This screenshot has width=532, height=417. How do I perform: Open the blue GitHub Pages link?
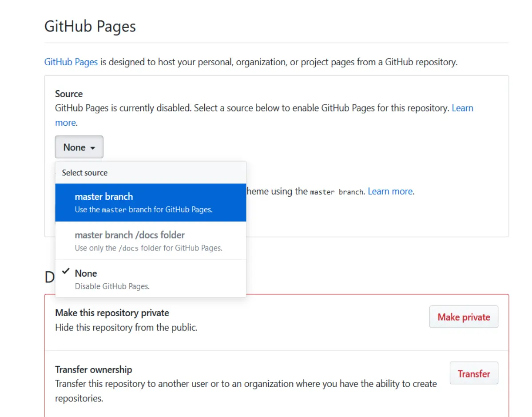pos(71,62)
